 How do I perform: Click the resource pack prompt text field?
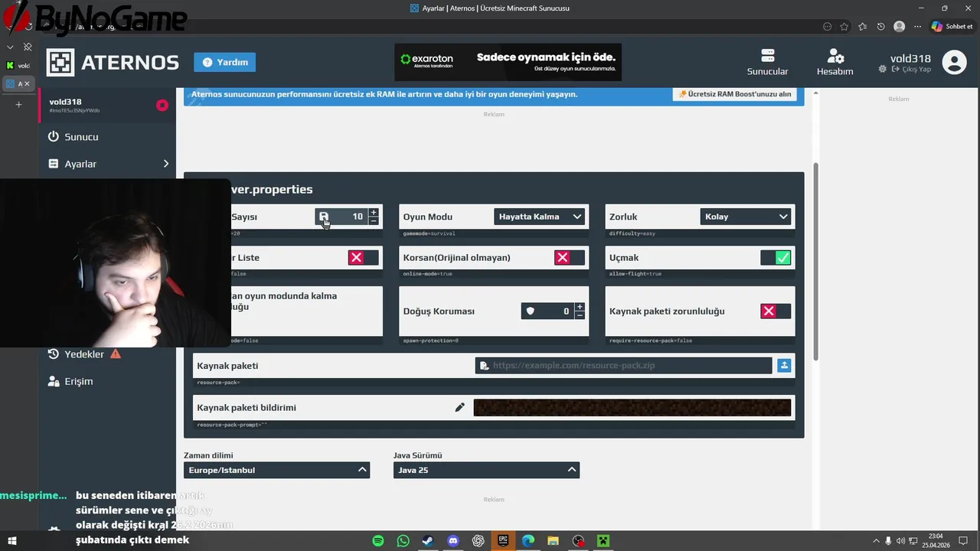632,408
